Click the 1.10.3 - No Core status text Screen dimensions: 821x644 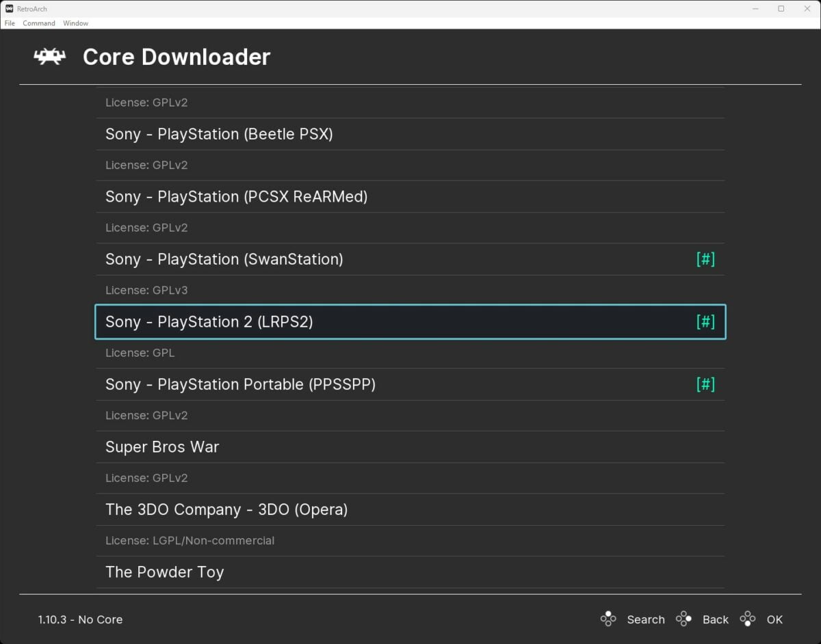(x=80, y=619)
